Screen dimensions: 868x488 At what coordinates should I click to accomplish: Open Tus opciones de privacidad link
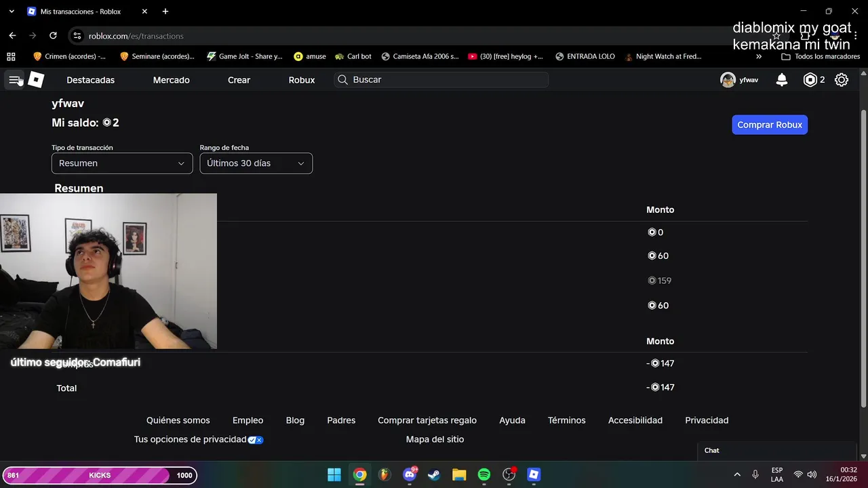[x=198, y=439]
